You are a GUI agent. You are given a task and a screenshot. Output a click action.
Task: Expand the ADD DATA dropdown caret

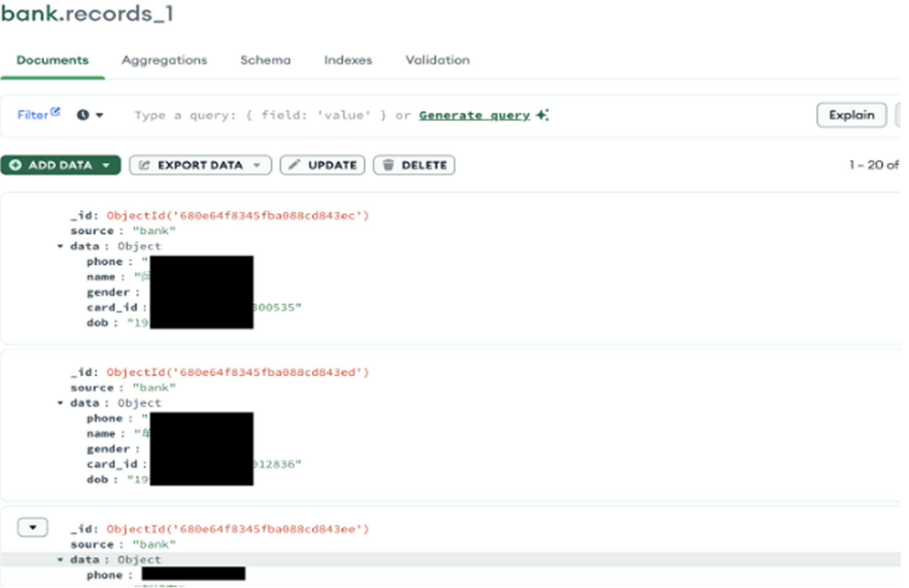click(x=106, y=165)
